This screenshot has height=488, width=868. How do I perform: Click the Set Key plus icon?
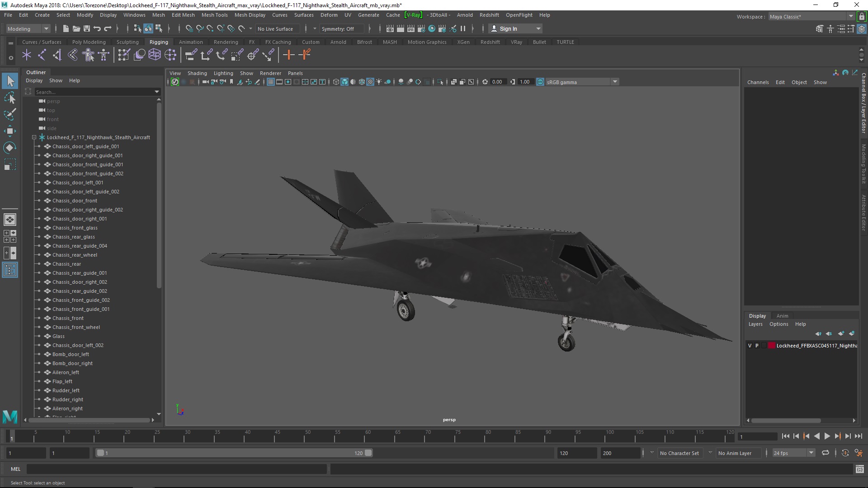click(x=288, y=55)
